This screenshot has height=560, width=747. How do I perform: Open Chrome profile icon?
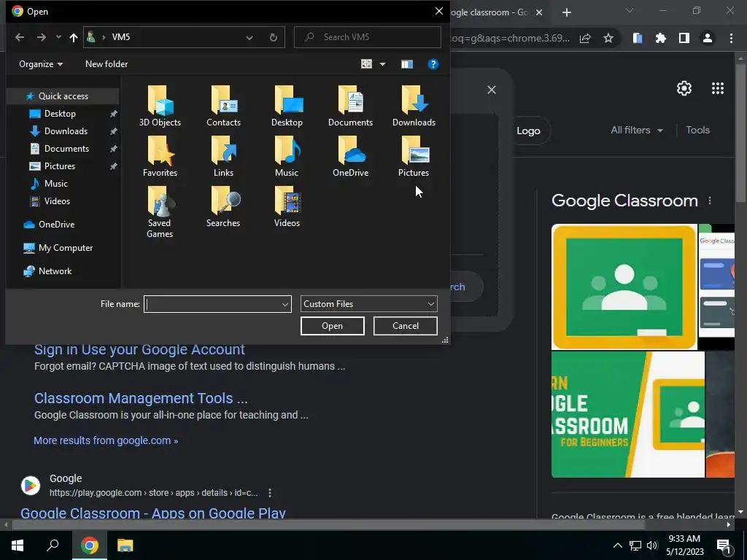coord(708,38)
